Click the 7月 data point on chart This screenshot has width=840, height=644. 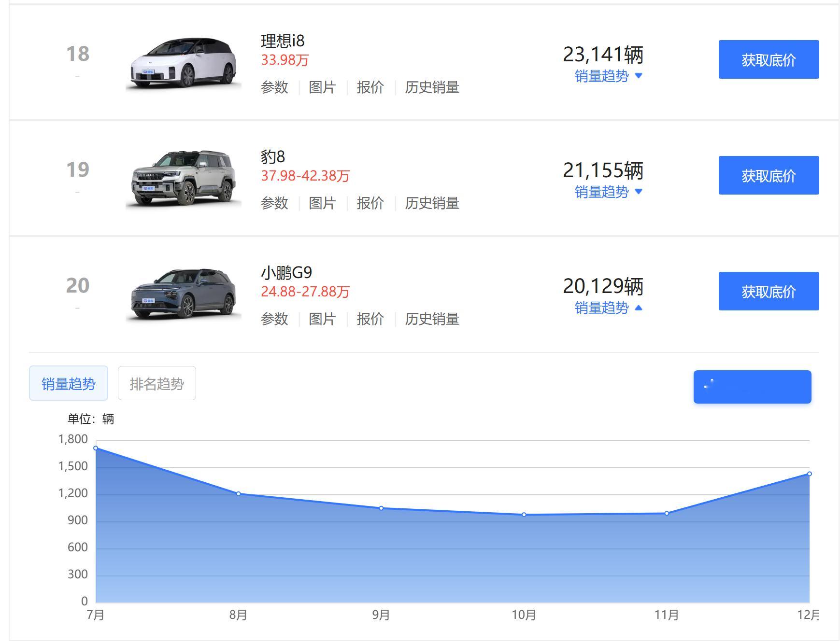coord(96,448)
